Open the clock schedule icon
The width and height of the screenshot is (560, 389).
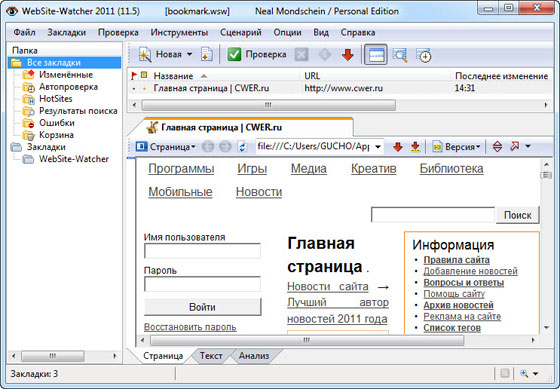424,55
